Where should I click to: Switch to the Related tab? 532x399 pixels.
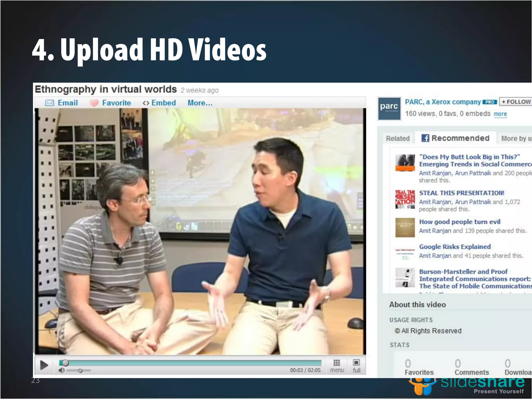click(397, 138)
